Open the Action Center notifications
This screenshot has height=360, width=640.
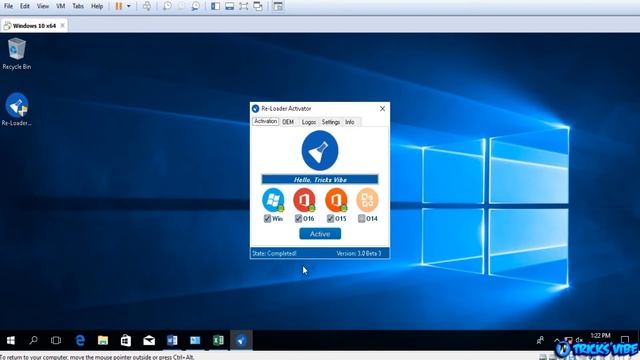(x=624, y=340)
